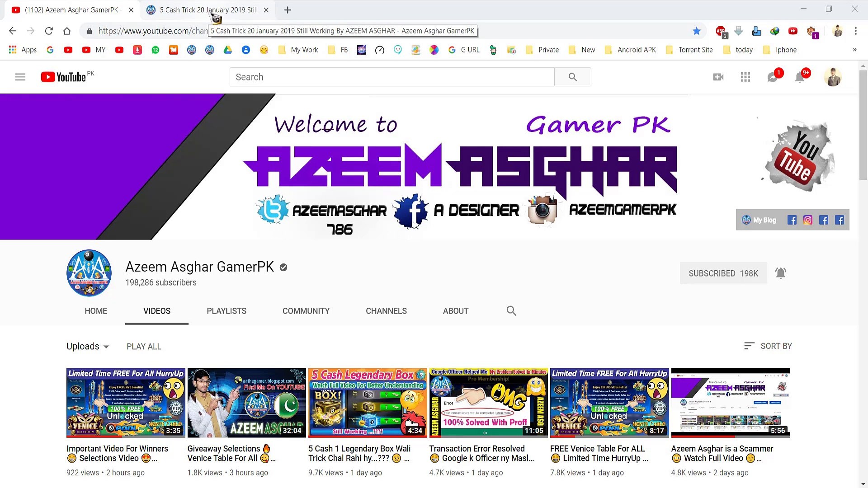
Task: Open the COMMUNITY tab
Action: tap(306, 311)
